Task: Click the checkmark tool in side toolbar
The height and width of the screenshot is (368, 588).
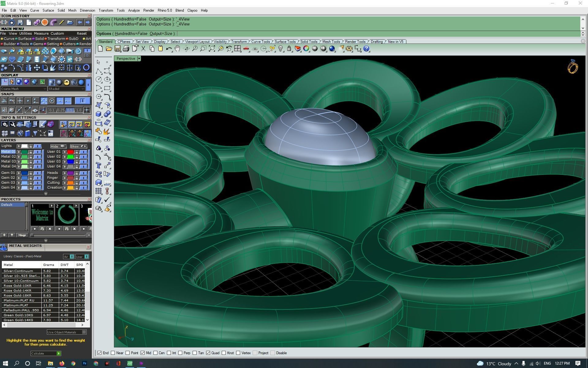Action: coord(107,200)
